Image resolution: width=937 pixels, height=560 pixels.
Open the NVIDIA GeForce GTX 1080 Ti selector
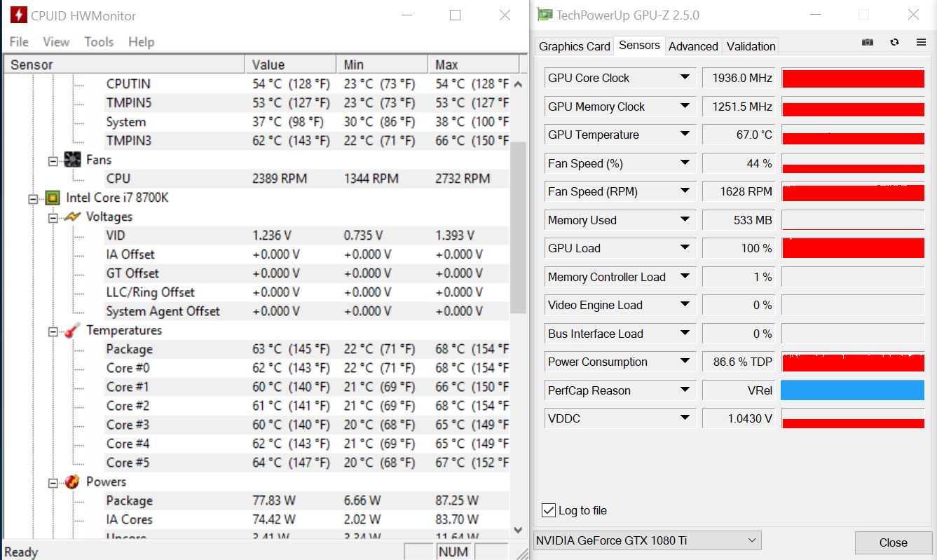coord(648,540)
